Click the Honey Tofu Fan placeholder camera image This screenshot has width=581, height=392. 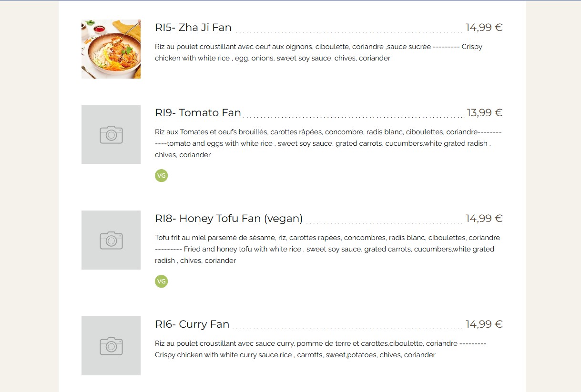click(x=111, y=240)
